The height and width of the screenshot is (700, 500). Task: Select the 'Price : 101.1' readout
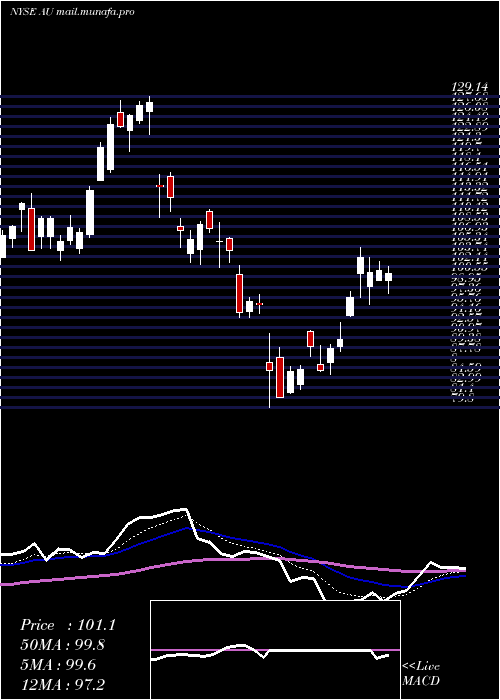68,625
